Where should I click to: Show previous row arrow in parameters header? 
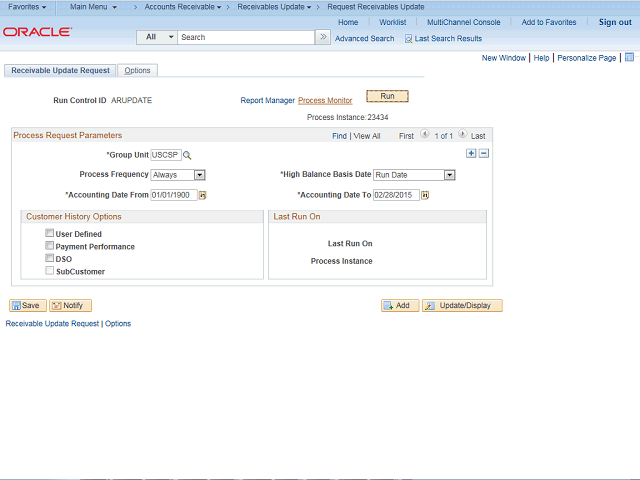pos(424,134)
